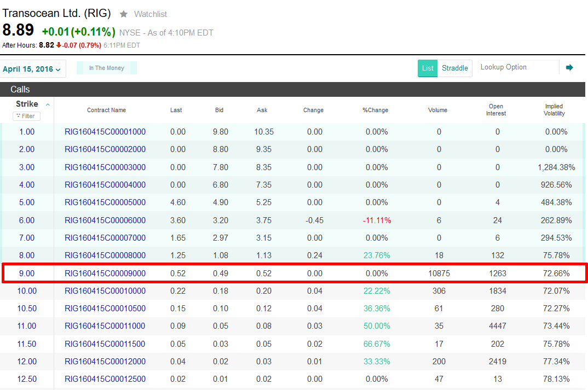Select the 1,284.38% implied volatility cell
The image size is (588, 390).
tap(556, 167)
